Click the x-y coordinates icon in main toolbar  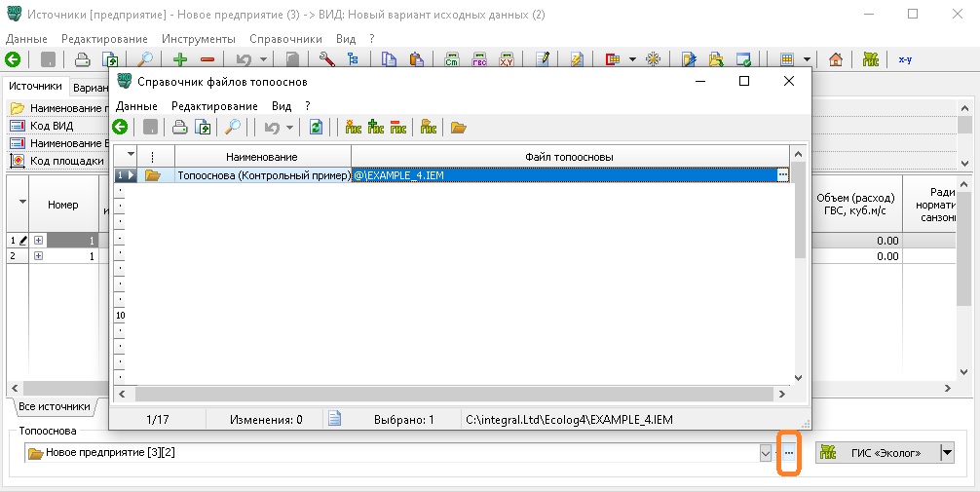pyautogui.click(x=905, y=58)
